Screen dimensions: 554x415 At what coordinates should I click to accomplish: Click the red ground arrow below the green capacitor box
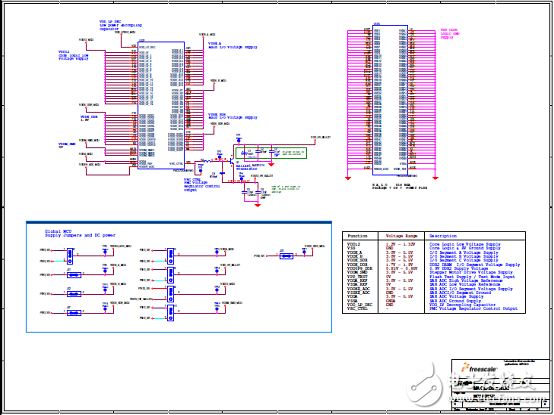click(271, 164)
